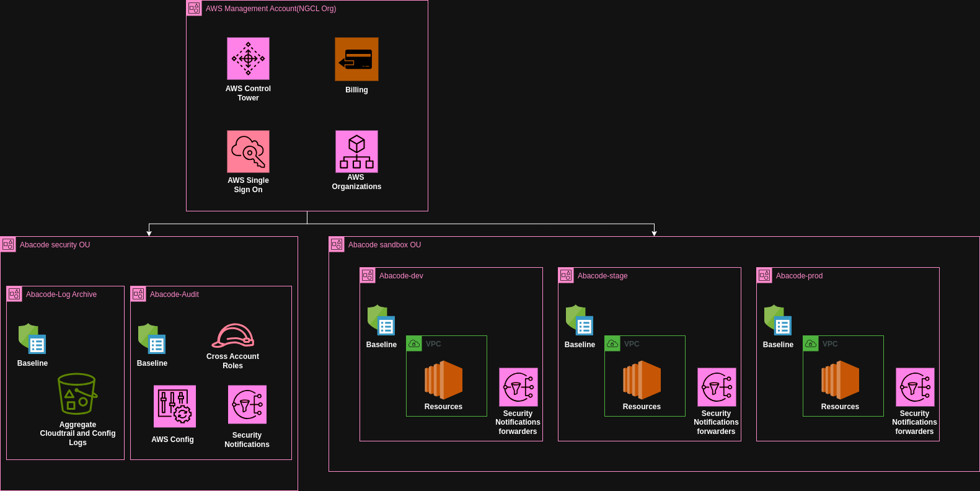This screenshot has width=980, height=491.
Task: Click the VPC cloud icon in Abacode-prod
Action: [811, 343]
